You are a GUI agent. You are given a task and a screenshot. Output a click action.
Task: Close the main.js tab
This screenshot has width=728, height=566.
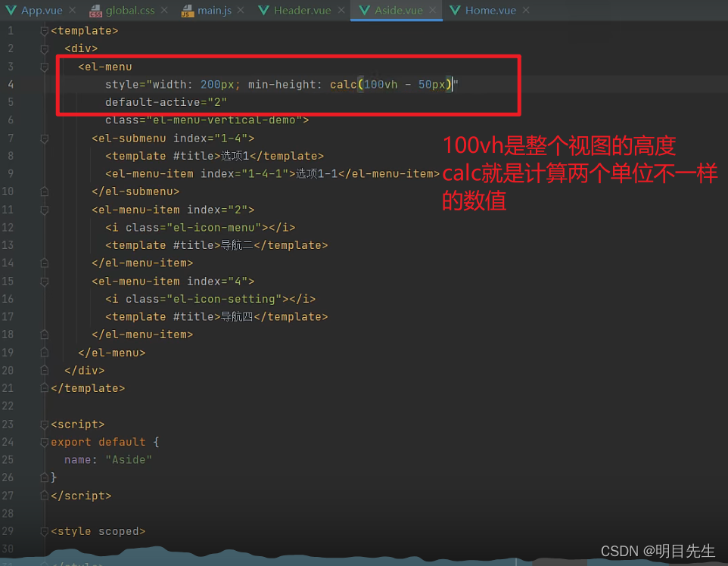(x=241, y=10)
